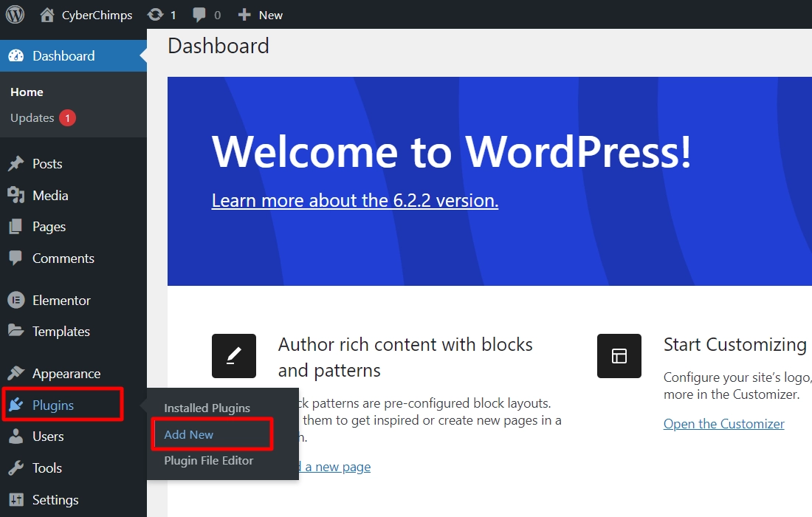Screen dimensions: 812x517
Task: Click the Start Customizing heading
Action: (734, 344)
